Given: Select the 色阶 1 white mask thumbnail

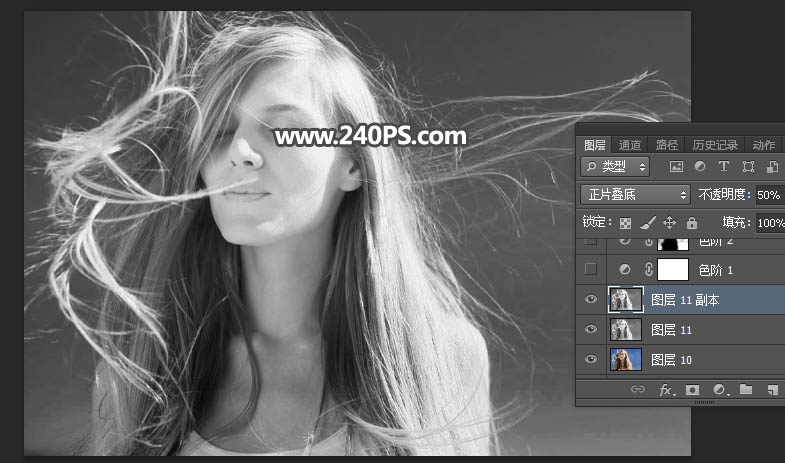Looking at the screenshot, I should [673, 269].
